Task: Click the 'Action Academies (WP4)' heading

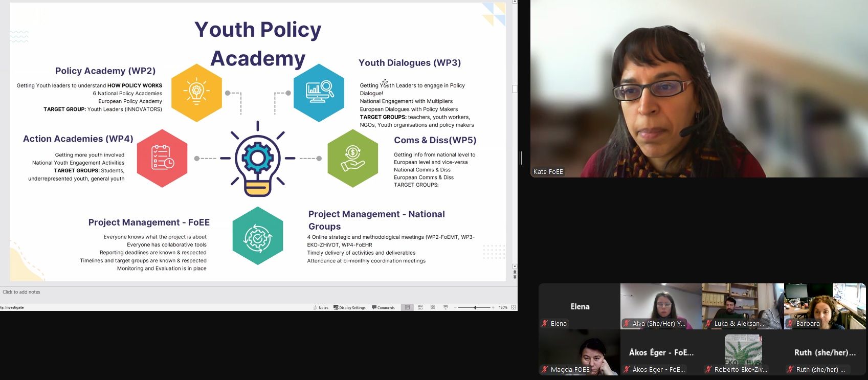Action: coord(78,139)
